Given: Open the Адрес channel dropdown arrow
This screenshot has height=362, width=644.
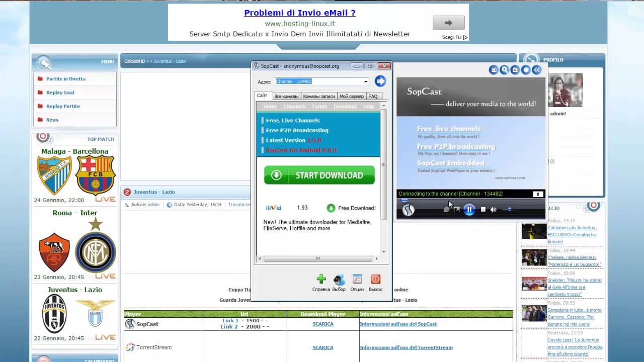Looking at the screenshot, I should [x=366, y=81].
